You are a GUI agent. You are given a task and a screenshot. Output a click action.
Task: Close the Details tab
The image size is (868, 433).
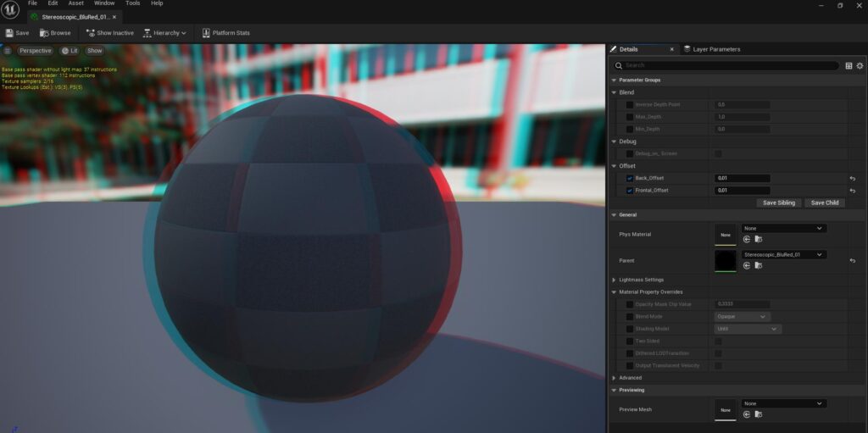(x=672, y=49)
